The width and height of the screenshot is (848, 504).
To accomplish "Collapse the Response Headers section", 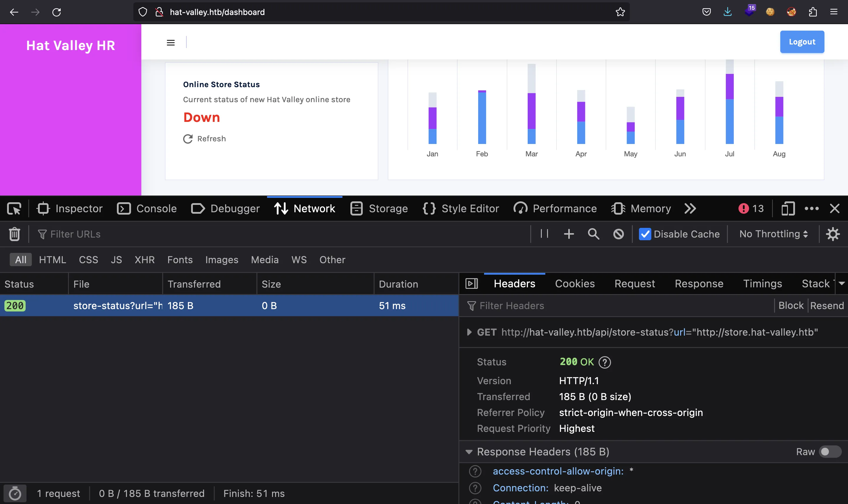I will 469,452.
